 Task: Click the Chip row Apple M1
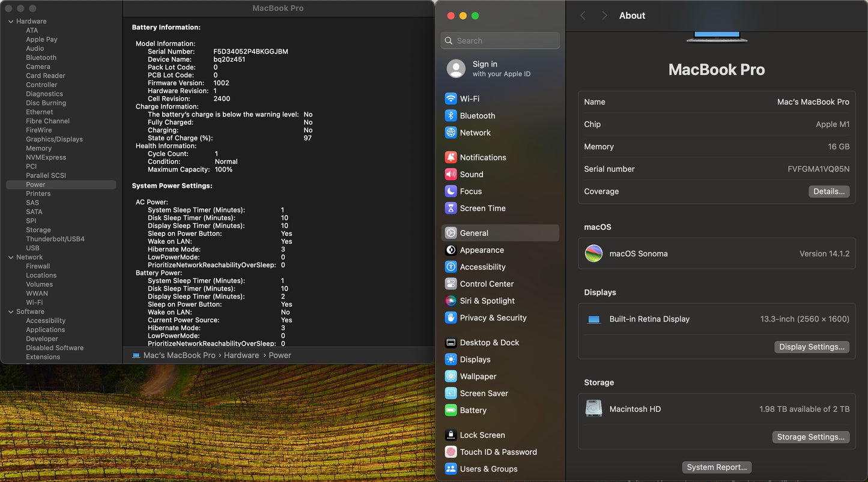click(x=717, y=124)
